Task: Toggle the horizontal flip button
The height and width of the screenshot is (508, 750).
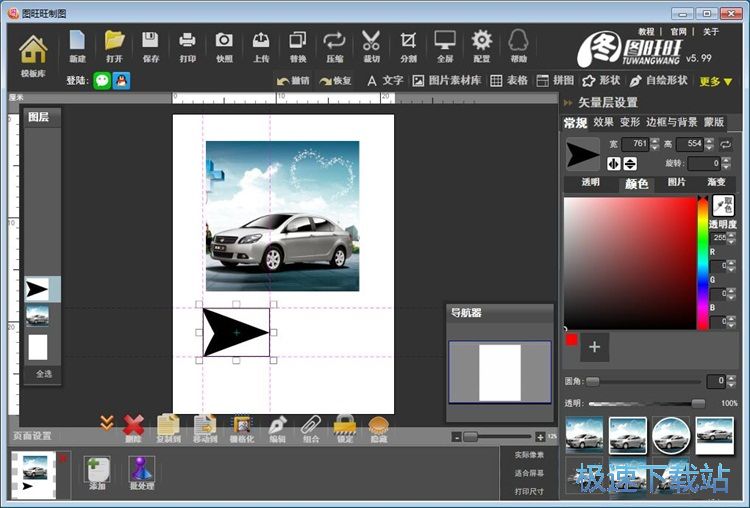Action: [x=614, y=163]
